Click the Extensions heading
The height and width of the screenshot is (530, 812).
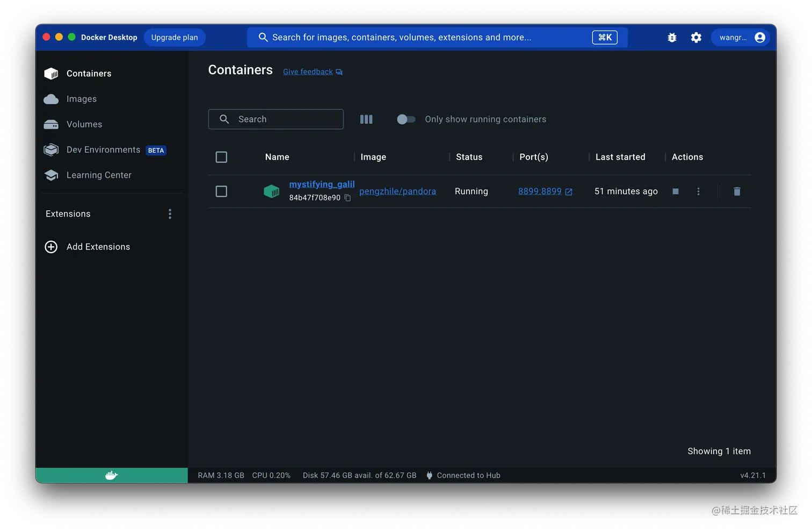[x=68, y=214]
